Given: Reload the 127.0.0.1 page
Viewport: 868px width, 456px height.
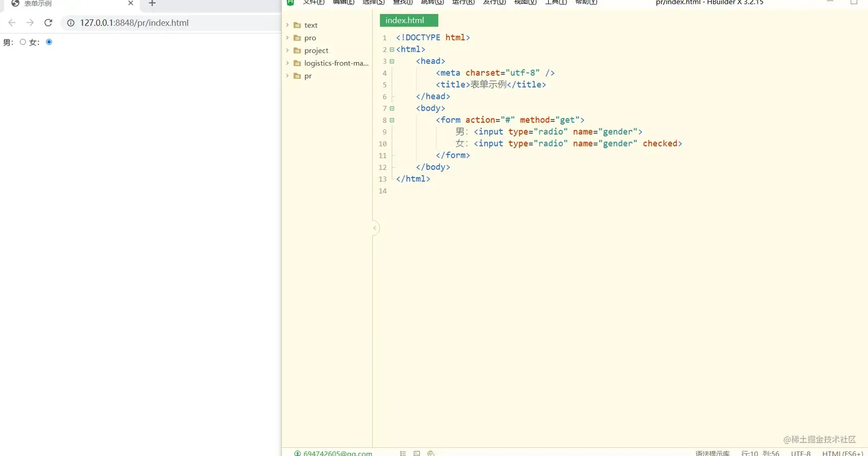Looking at the screenshot, I should (48, 23).
